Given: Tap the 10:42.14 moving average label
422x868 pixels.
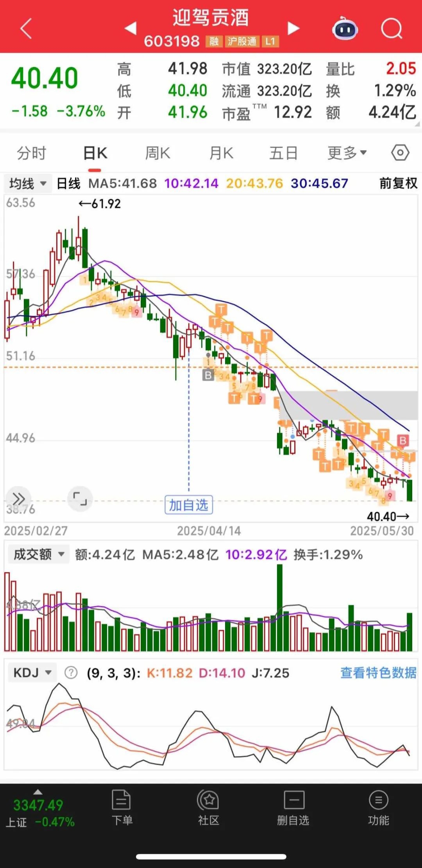Looking at the screenshot, I should [x=191, y=183].
